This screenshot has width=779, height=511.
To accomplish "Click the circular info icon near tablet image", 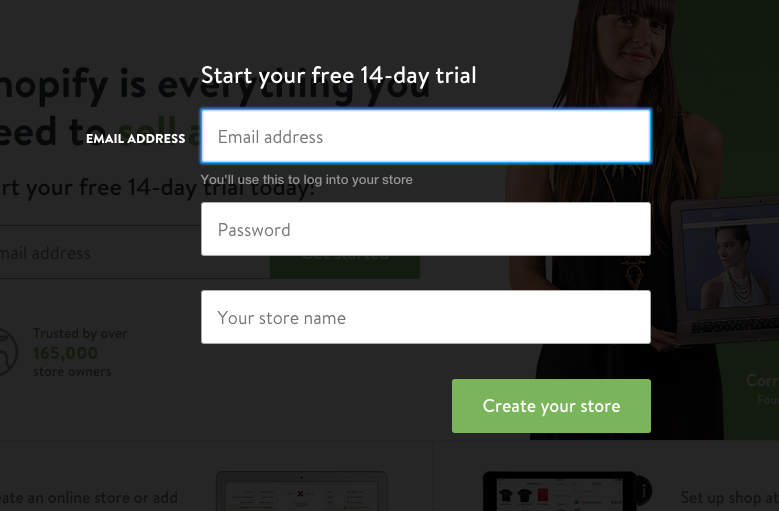I will (643, 491).
